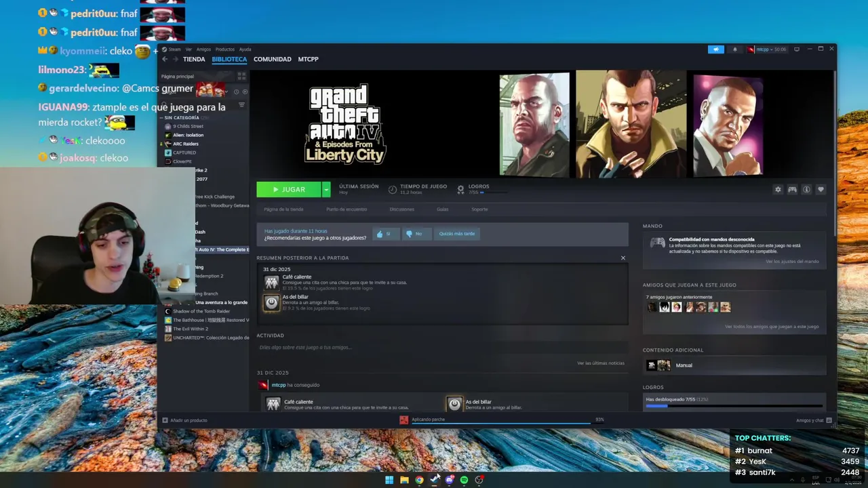Open the Guías tab

click(x=443, y=209)
